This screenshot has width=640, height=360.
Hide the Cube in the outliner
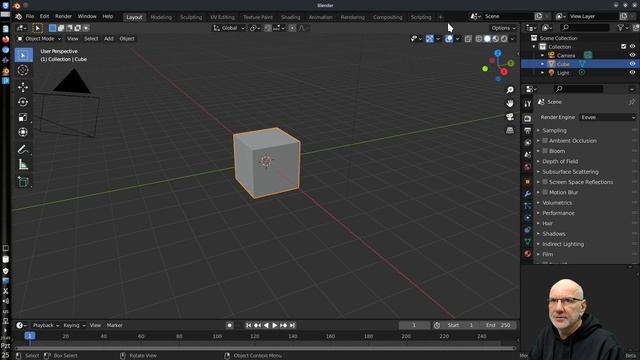click(632, 64)
